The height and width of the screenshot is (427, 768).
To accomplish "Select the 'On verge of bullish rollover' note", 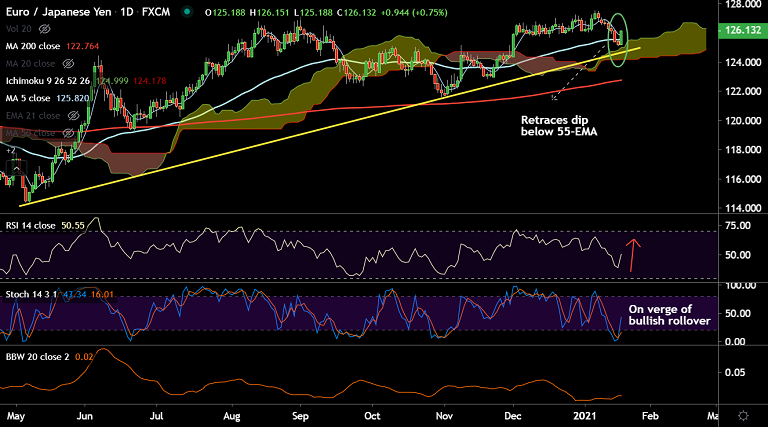I will click(669, 315).
